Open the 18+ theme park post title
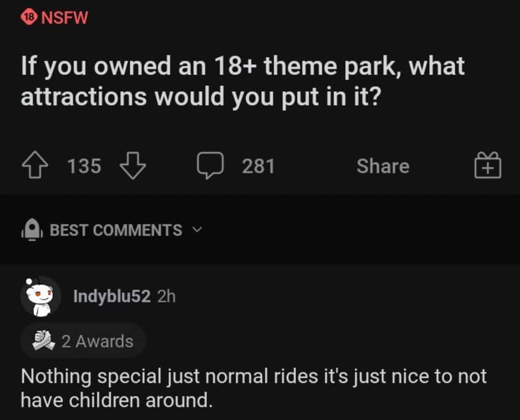520x420 pixels. click(x=242, y=81)
